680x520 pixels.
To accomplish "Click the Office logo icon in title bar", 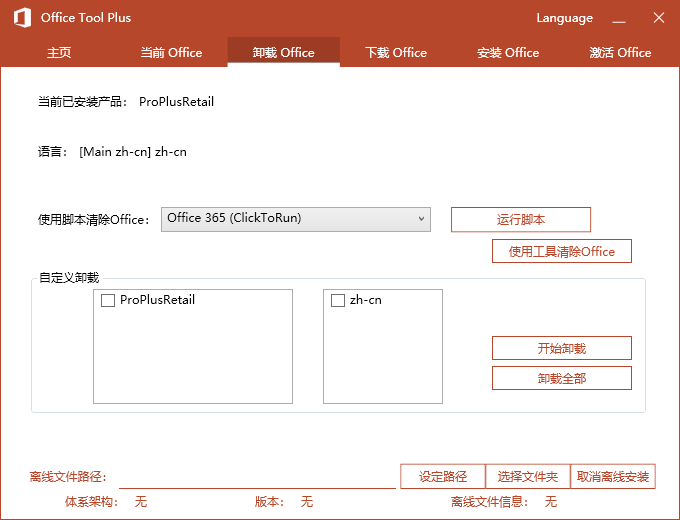I will (20, 18).
